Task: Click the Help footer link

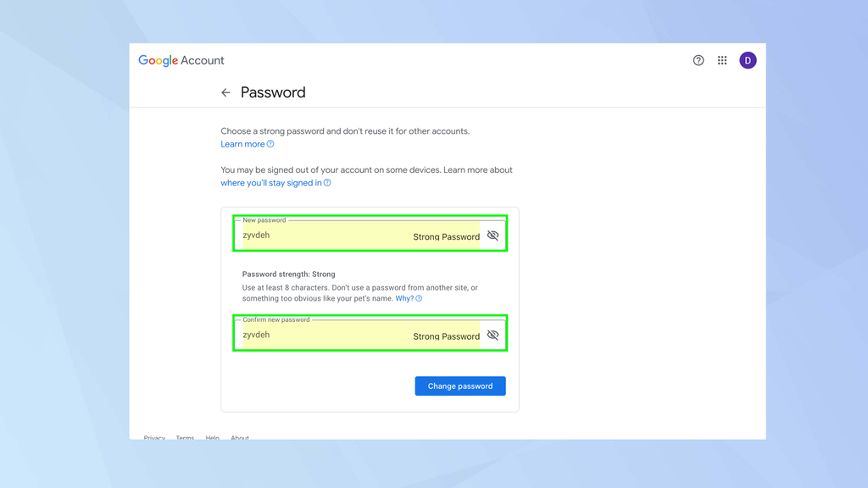Action: [212, 437]
